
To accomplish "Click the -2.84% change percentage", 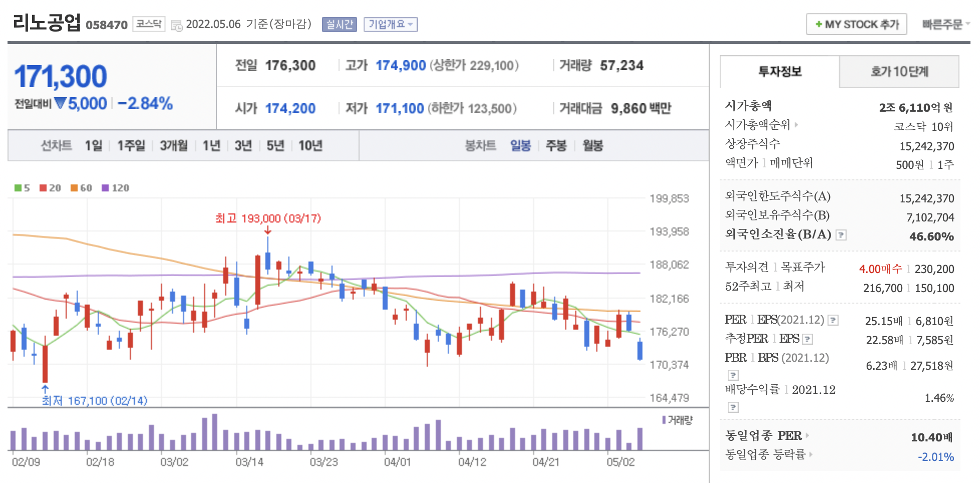I will pyautogui.click(x=145, y=104).
